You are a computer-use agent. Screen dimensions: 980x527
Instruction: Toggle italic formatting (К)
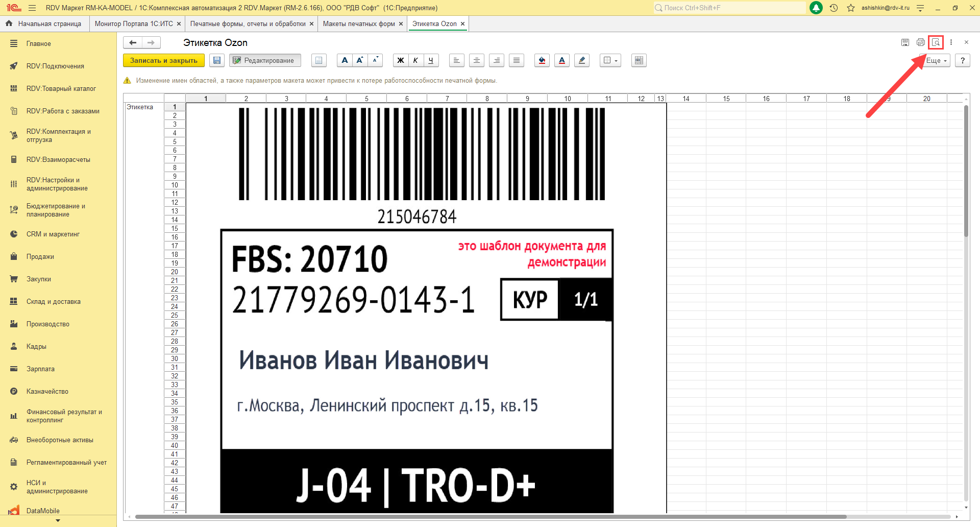(x=415, y=60)
